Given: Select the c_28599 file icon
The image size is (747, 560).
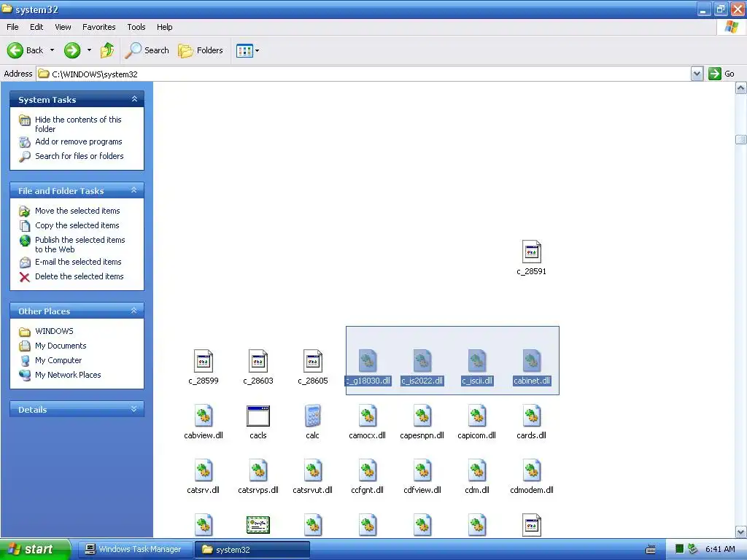Looking at the screenshot, I should click(204, 362).
